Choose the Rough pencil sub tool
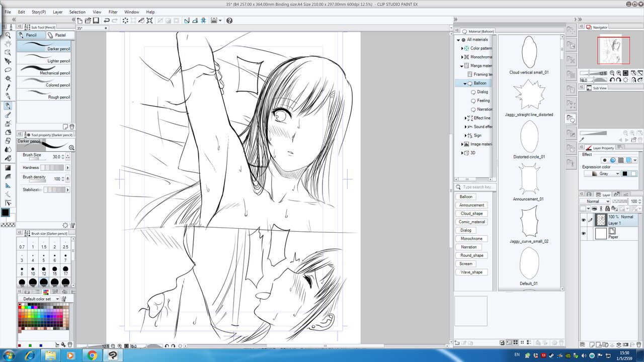644x362 pixels. pos(44,95)
